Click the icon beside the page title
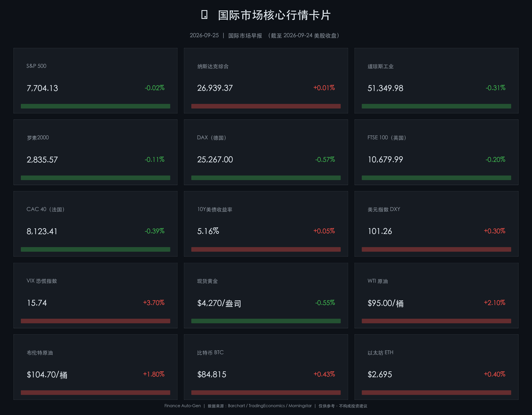The image size is (532, 415). [x=204, y=15]
